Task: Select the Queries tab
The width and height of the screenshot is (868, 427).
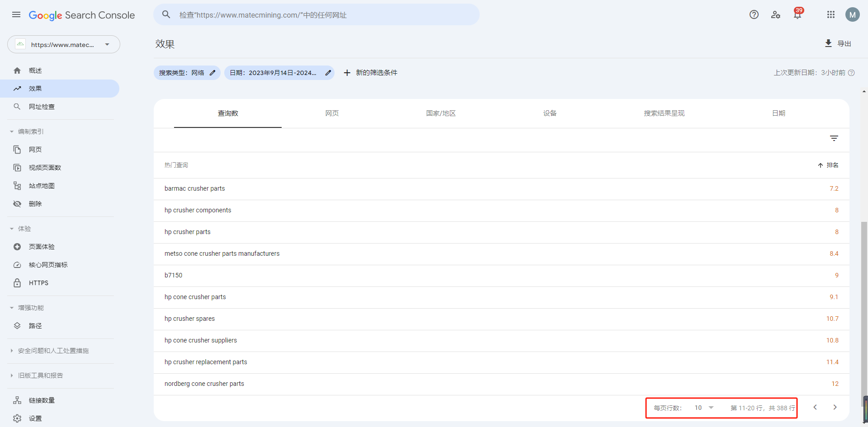Action: [x=228, y=113]
